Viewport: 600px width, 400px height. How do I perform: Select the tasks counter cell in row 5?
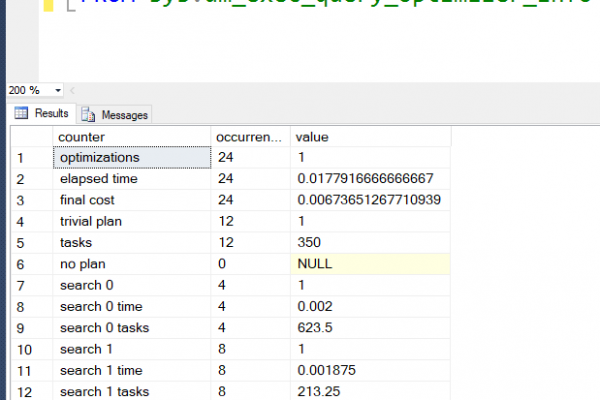(x=132, y=243)
